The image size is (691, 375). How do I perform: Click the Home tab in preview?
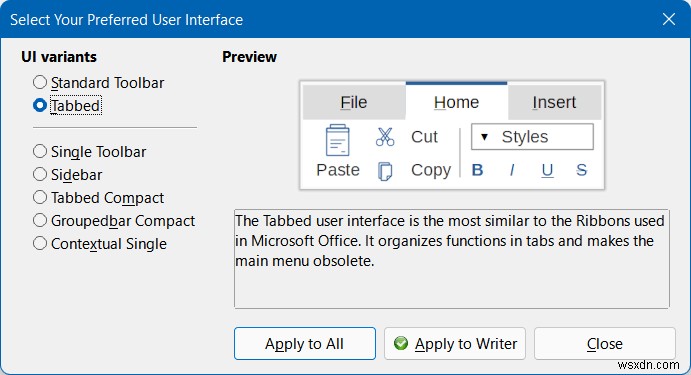(x=456, y=101)
